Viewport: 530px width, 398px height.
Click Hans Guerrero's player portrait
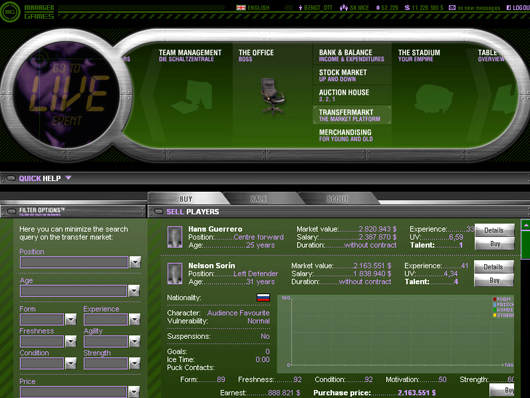click(175, 237)
